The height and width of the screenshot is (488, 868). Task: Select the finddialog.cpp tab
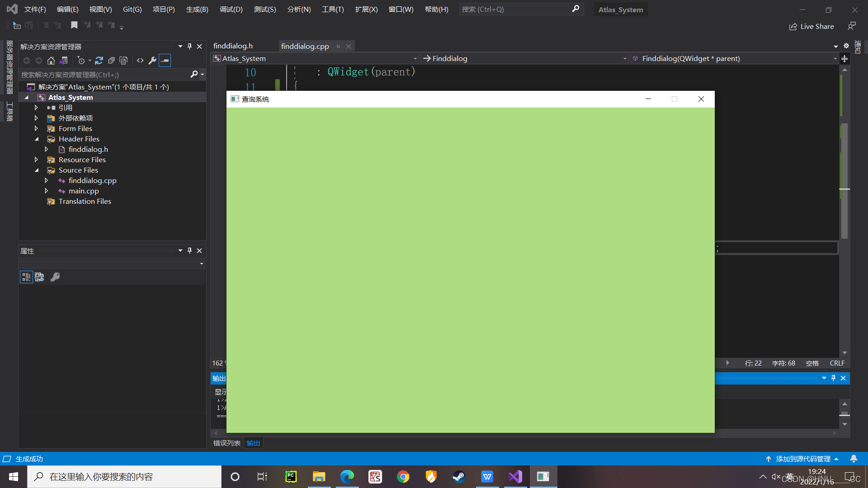click(305, 46)
